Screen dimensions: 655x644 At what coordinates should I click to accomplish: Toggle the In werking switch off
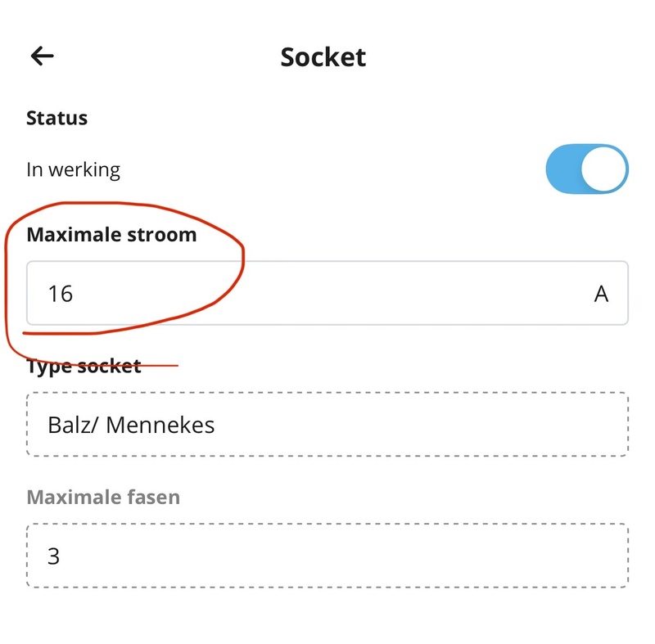586,169
